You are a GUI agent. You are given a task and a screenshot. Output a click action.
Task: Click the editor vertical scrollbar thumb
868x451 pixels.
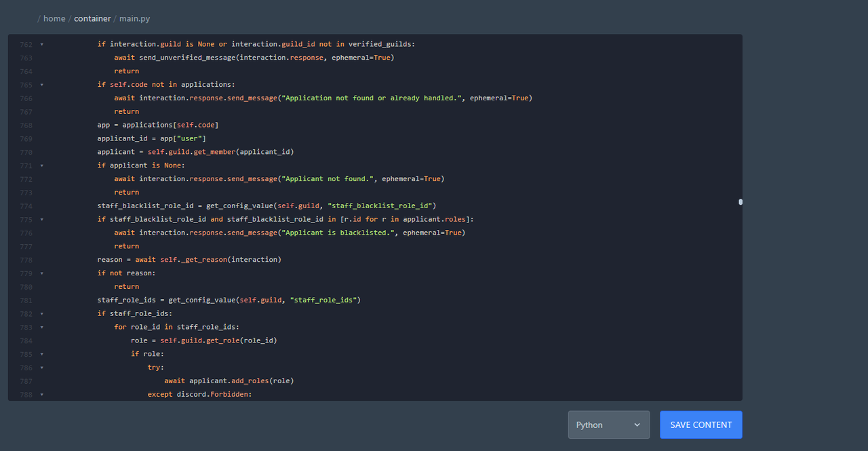(741, 201)
